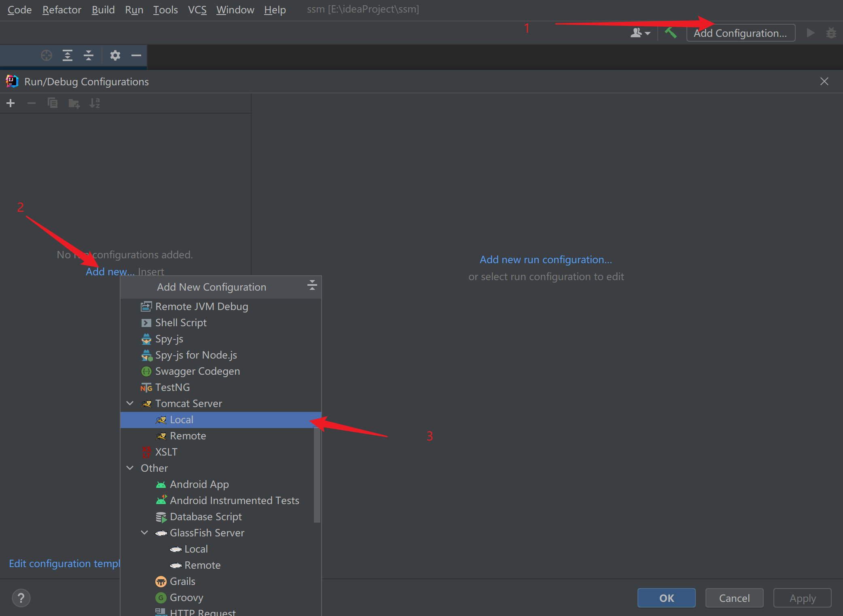843x616 pixels.
Task: Click the locate target crosshair icon
Action: tap(47, 55)
